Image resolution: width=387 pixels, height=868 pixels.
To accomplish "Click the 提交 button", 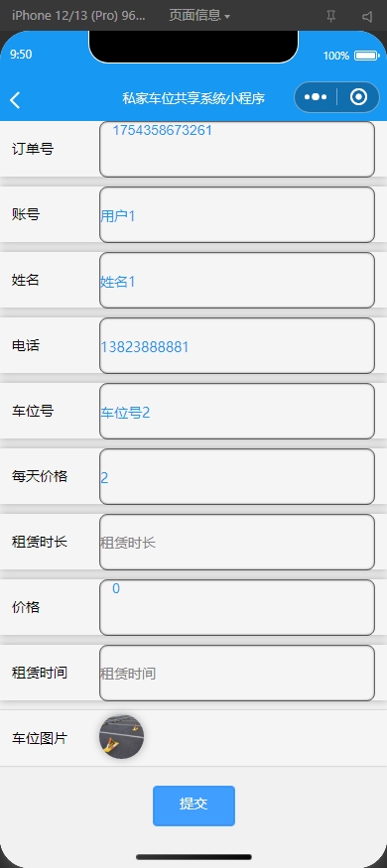I will click(193, 806).
